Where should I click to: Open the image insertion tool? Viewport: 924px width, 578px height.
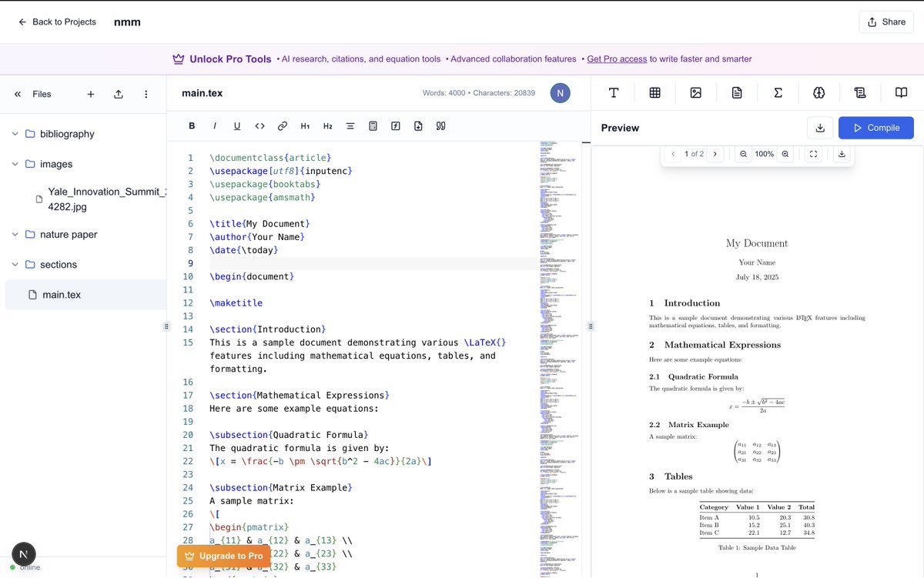(696, 93)
